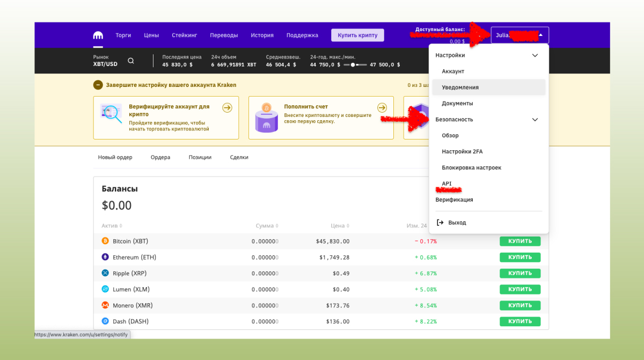644x360 pixels.
Task: Click the market search magnifier icon
Action: [131, 61]
